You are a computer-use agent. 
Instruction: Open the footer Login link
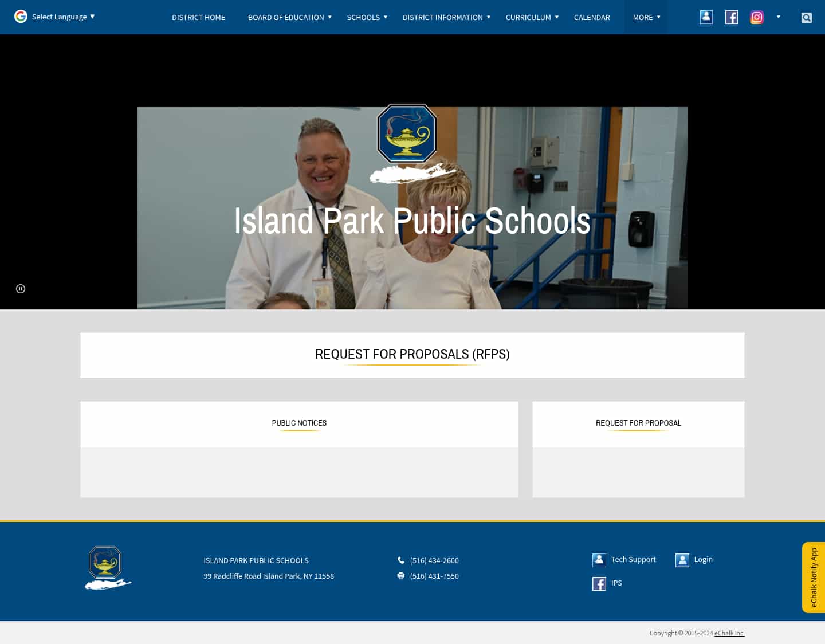point(704,559)
